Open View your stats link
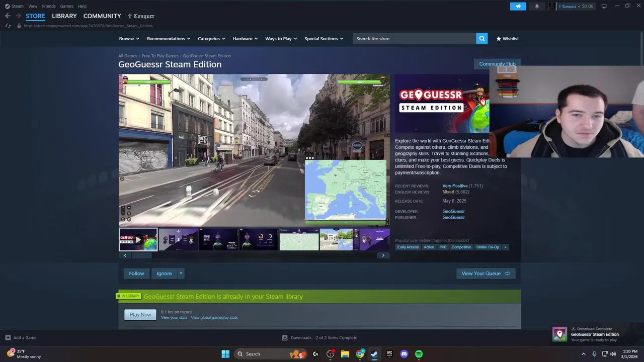The width and height of the screenshot is (644, 362). 174,317
